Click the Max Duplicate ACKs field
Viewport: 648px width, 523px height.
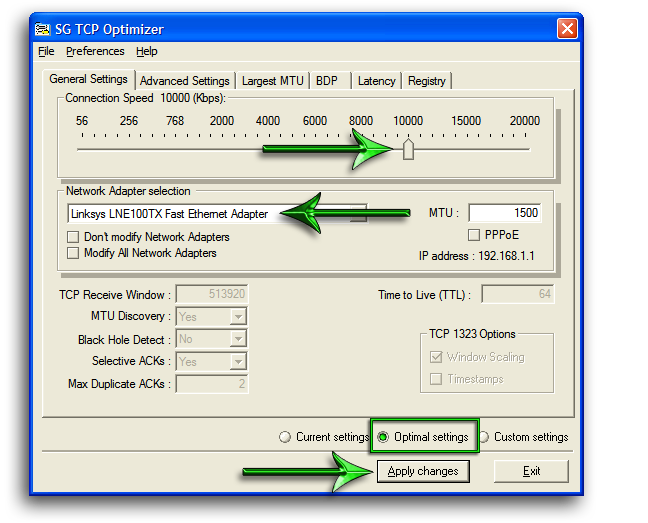tap(212, 384)
